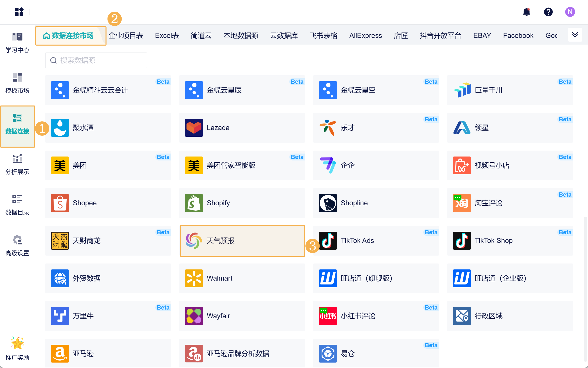Select the Shopify data source card

(x=242, y=203)
